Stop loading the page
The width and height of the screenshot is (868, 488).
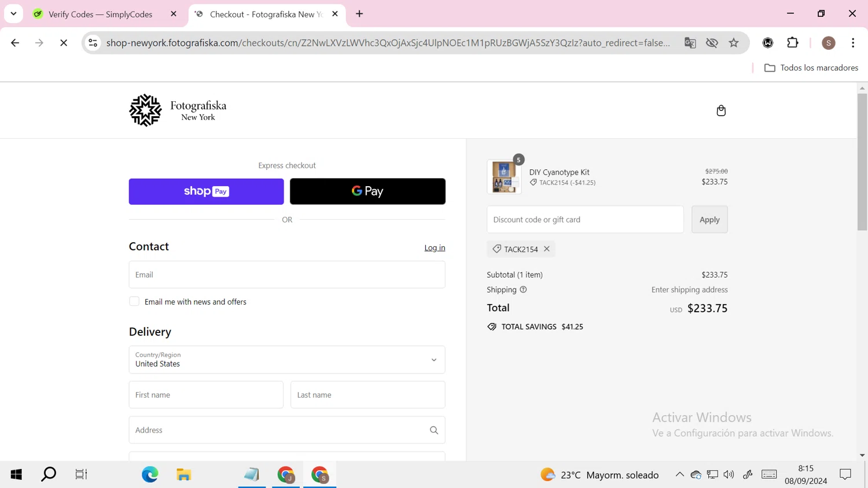point(64,43)
